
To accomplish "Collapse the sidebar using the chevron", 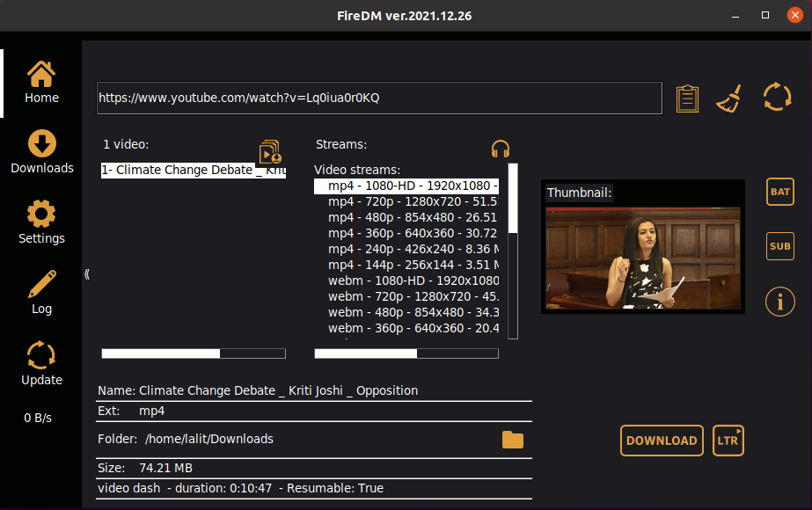I will 87,274.
